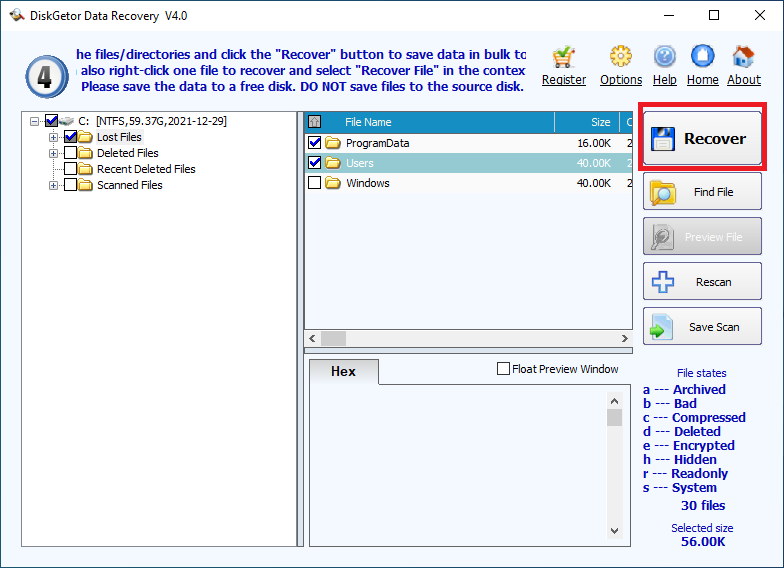Expand the Deleted Files tree node

(x=53, y=153)
